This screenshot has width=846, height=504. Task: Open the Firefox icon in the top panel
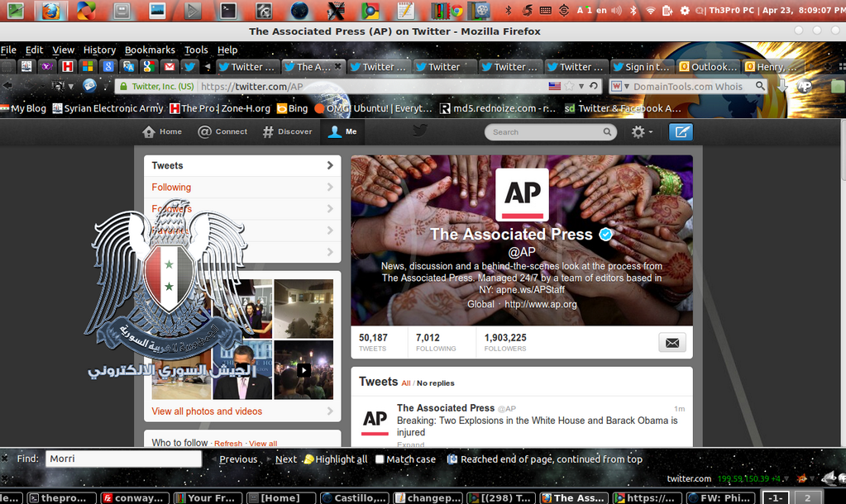click(x=50, y=10)
